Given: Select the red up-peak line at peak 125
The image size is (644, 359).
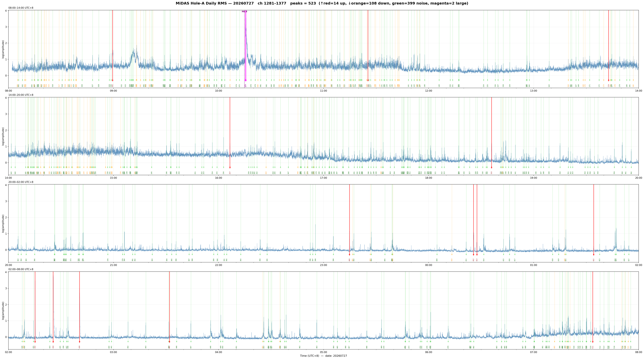Looking at the screenshot, I should point(368,46).
